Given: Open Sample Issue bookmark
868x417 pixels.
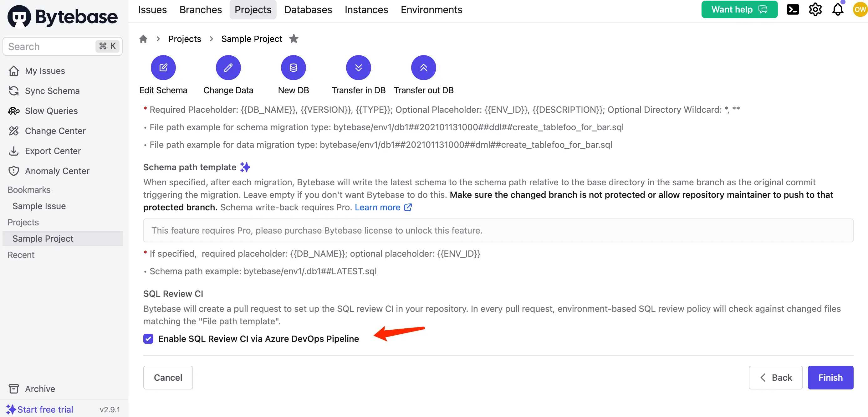Looking at the screenshot, I should (39, 206).
